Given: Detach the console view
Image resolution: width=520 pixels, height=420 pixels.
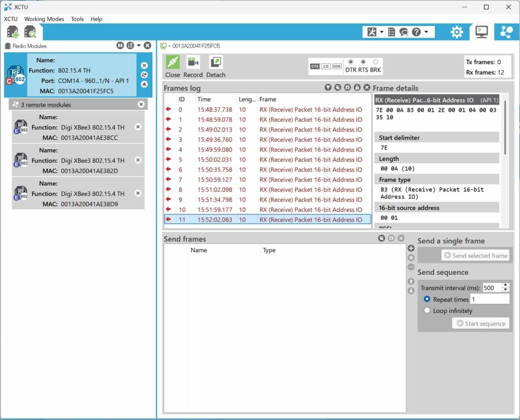Looking at the screenshot, I should pos(216,67).
